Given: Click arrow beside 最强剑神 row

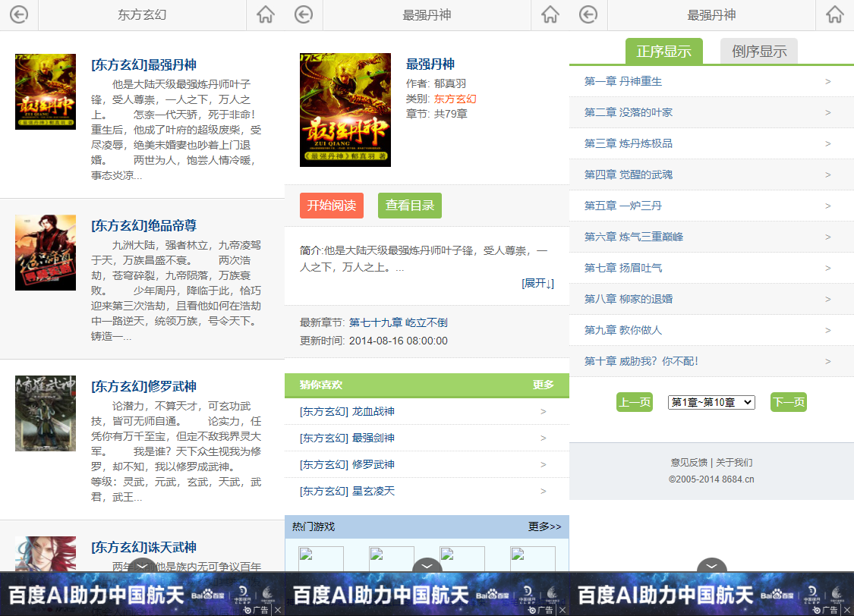Looking at the screenshot, I should coord(543,438).
